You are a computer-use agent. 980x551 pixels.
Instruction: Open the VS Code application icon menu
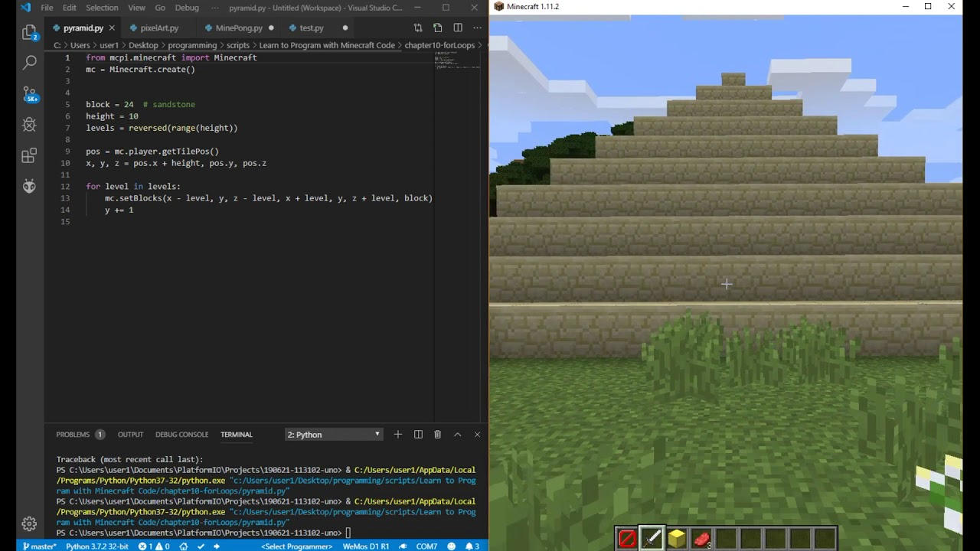click(25, 8)
